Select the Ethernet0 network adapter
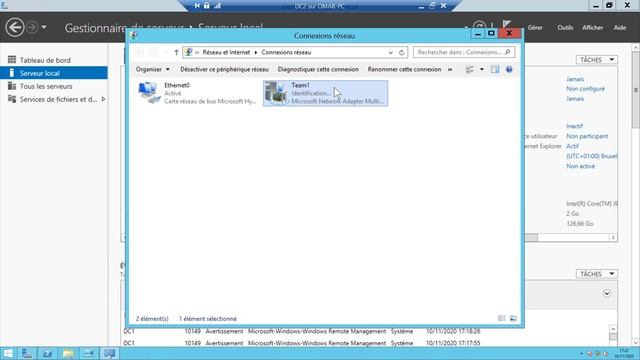This screenshot has height=360, width=640. pos(198,93)
